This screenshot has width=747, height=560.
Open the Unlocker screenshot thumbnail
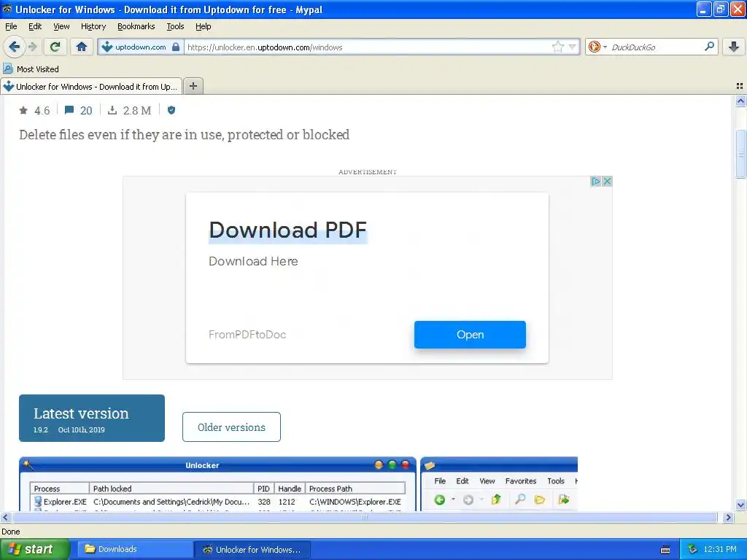point(217,484)
